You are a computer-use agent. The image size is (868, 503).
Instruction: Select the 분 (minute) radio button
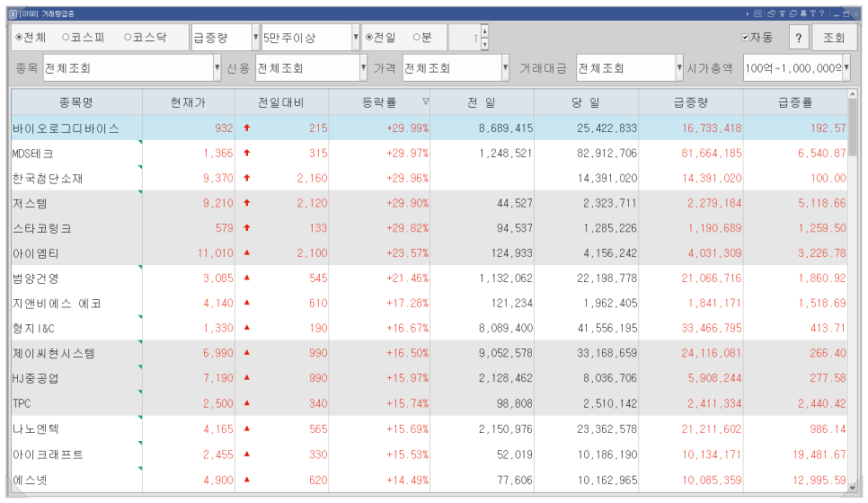tap(416, 37)
